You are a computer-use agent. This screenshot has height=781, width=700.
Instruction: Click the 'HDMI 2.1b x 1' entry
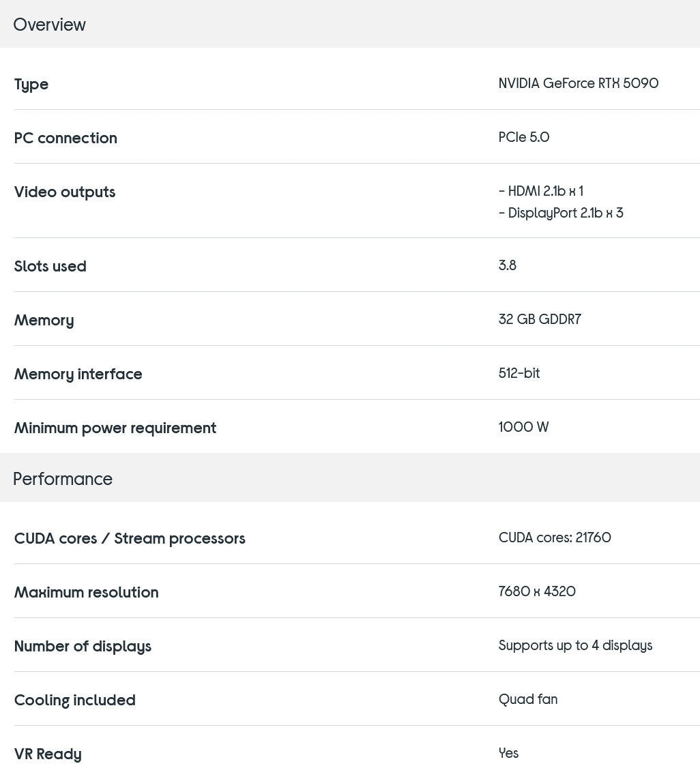pos(545,191)
